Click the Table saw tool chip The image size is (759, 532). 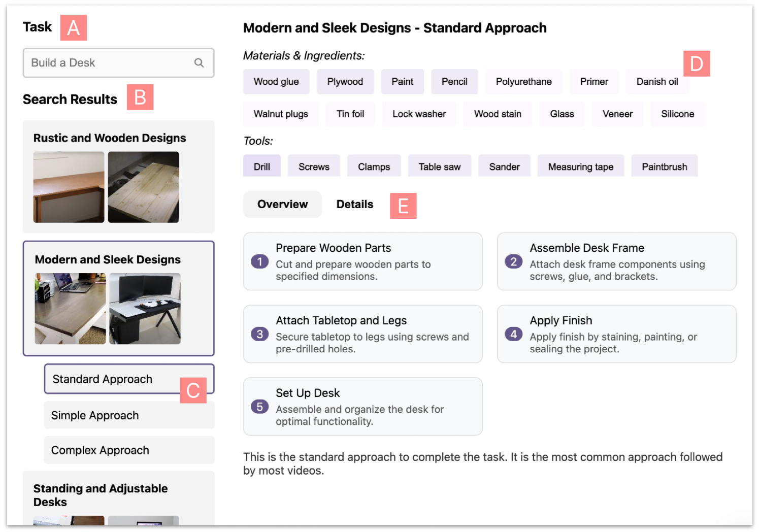pos(440,167)
